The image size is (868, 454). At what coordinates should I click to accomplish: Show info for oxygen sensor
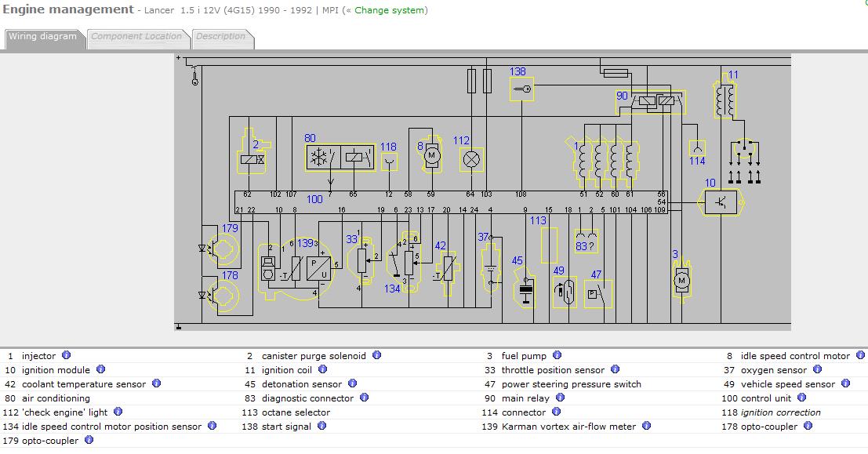818,369
